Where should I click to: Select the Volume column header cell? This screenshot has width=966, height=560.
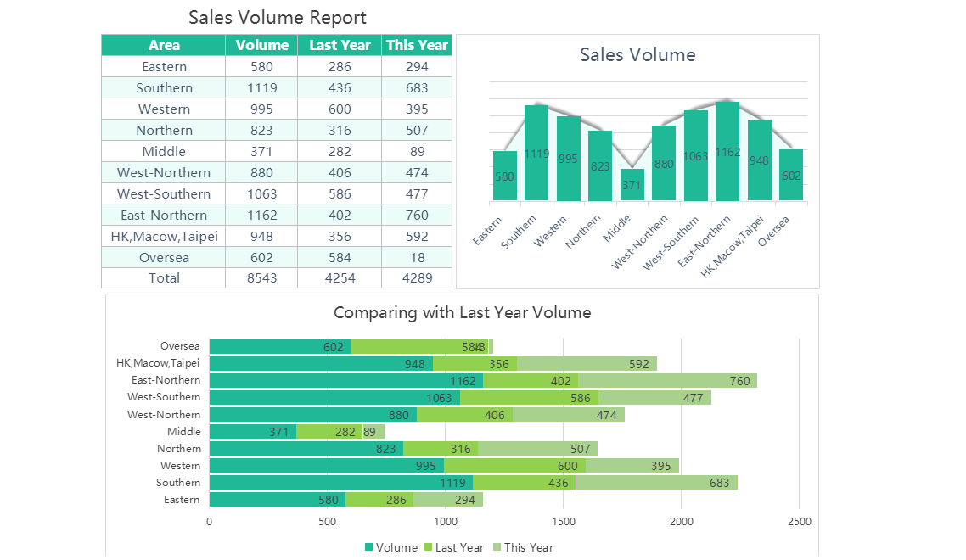261,45
